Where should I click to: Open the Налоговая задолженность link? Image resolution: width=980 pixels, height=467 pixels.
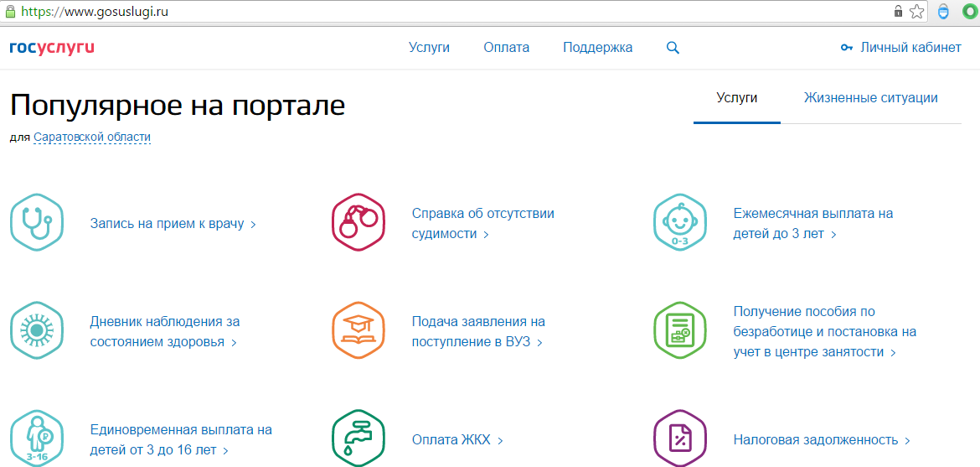[821, 440]
